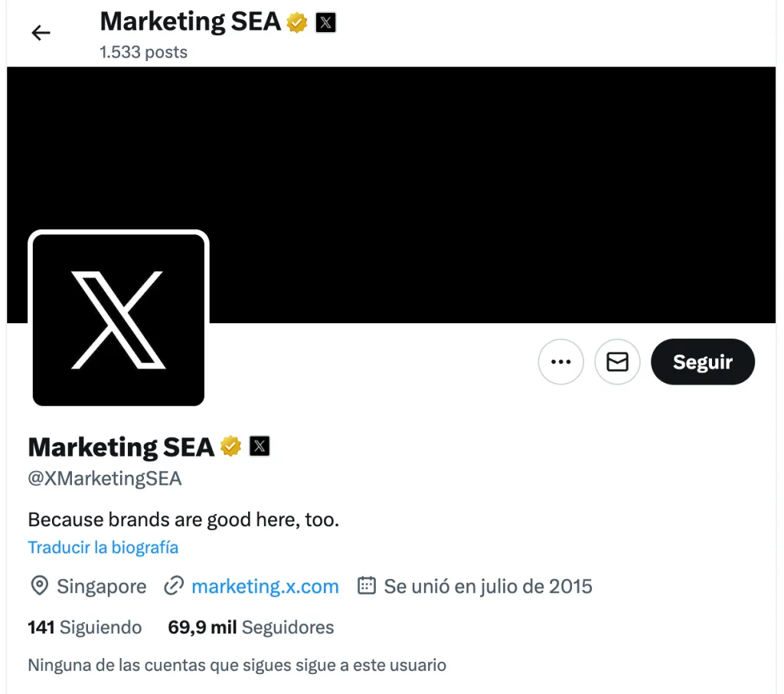Click the Se unió en julio de 2015 text
The height and width of the screenshot is (694, 784).
488,587
